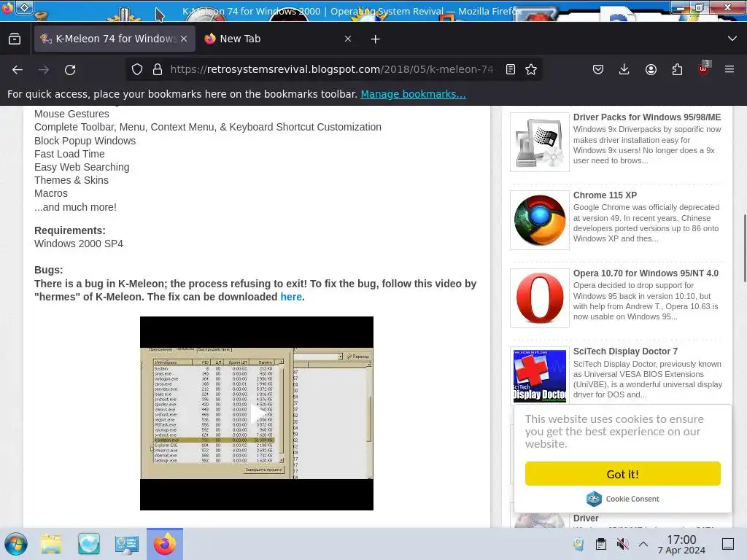This screenshot has height=560, width=747.
Task: Play the embedded K-Meleon bug video
Action: (x=257, y=413)
